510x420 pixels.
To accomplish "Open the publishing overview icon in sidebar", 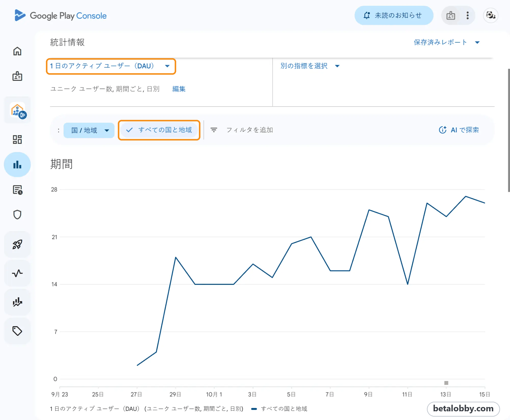I will point(17,190).
